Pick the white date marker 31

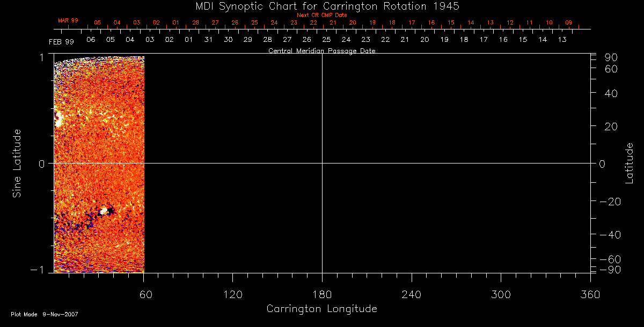(x=208, y=40)
